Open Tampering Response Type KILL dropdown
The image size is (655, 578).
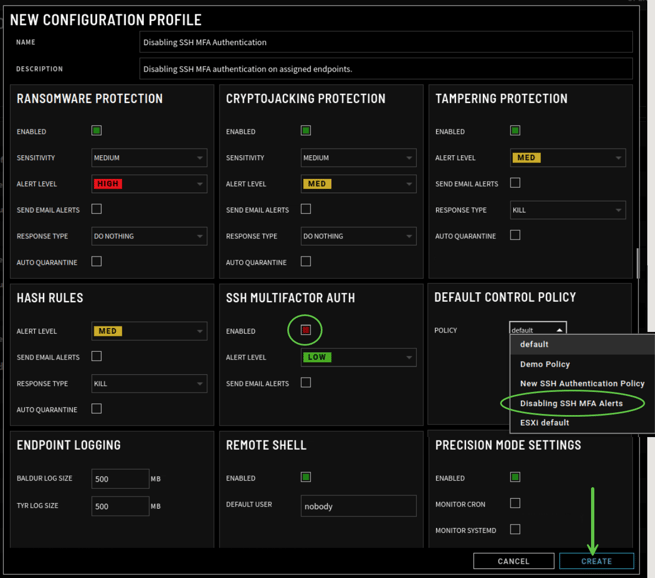pyautogui.click(x=568, y=210)
